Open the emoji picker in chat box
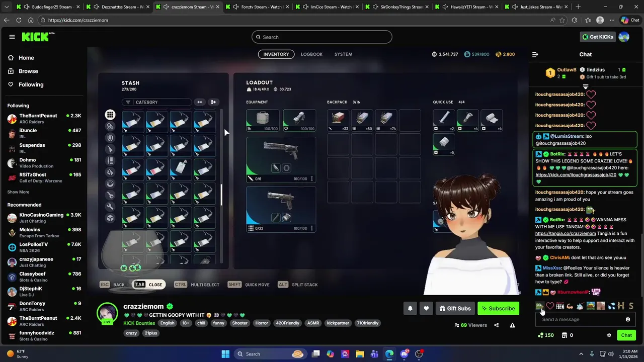The height and width of the screenshot is (362, 644). click(628, 319)
